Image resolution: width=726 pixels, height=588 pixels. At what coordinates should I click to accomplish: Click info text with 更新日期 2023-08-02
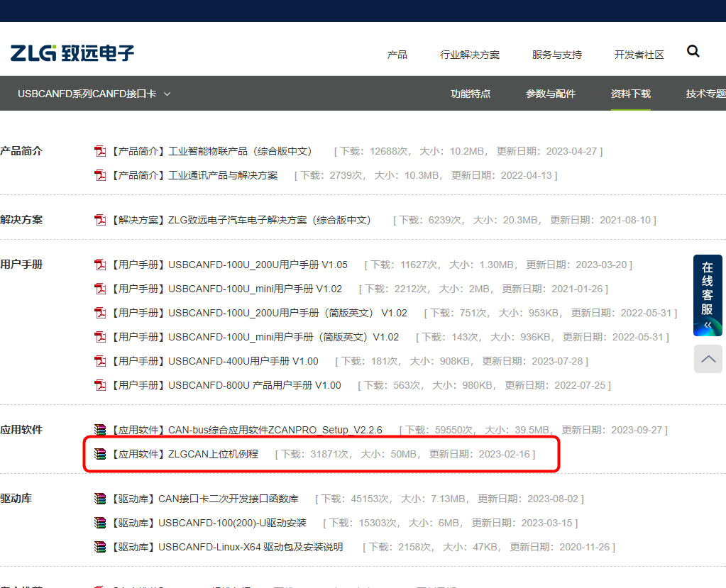450,499
